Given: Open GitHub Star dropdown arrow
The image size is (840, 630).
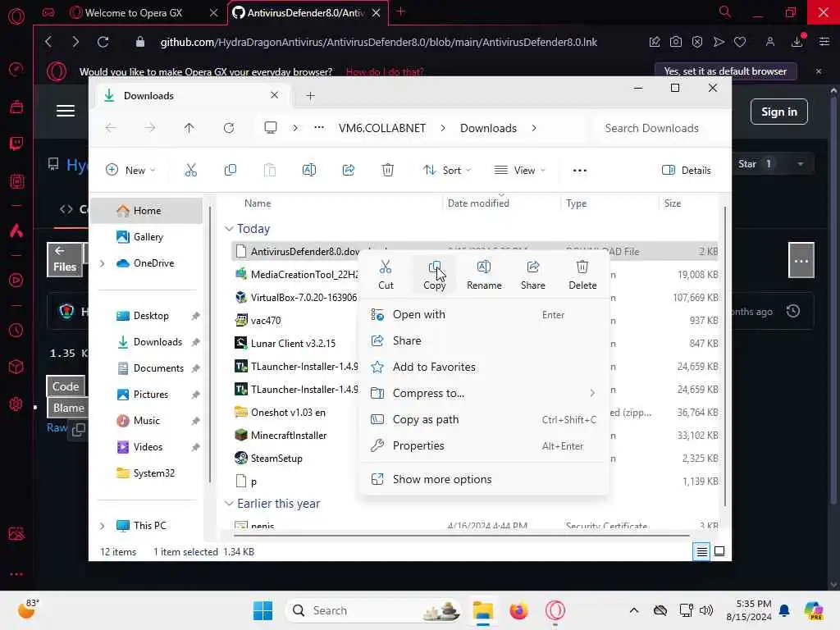Looking at the screenshot, I should pyautogui.click(x=801, y=164).
